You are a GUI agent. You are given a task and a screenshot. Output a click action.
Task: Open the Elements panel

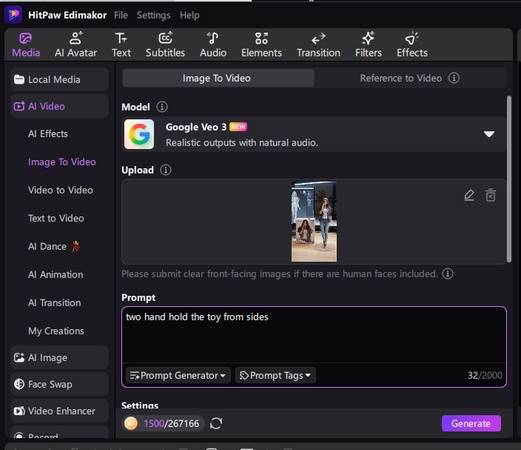[261, 45]
